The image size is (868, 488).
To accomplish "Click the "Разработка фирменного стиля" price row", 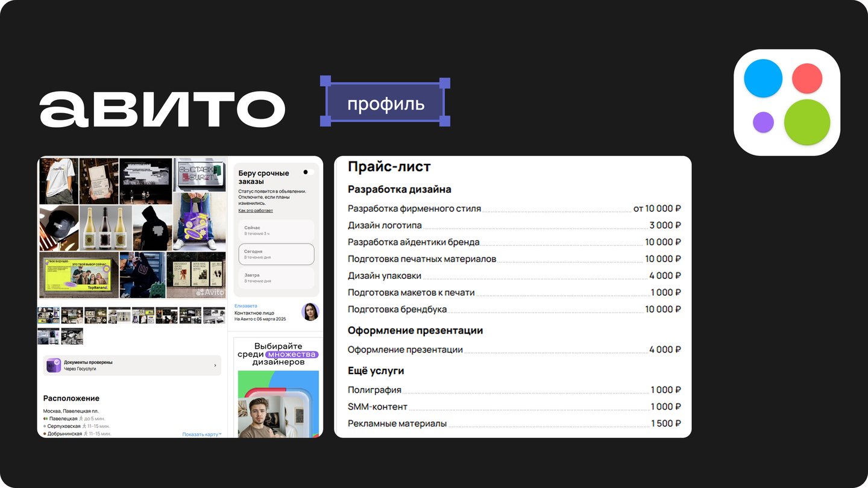I will click(515, 208).
